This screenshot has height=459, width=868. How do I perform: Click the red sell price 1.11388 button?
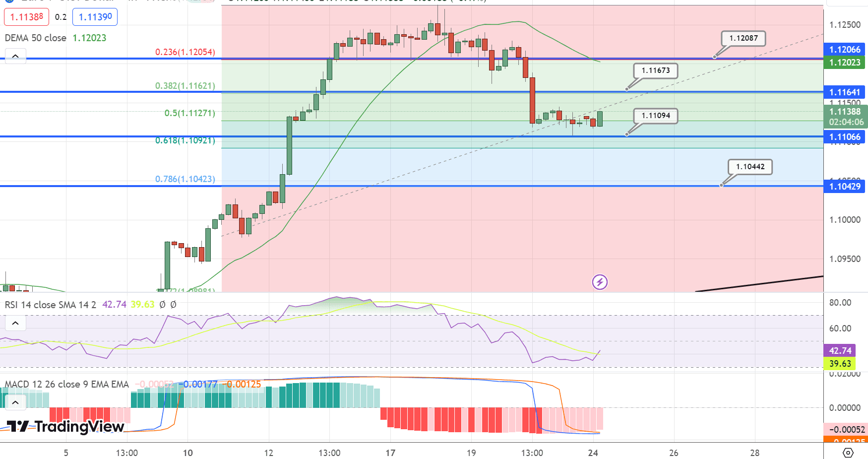click(x=27, y=17)
